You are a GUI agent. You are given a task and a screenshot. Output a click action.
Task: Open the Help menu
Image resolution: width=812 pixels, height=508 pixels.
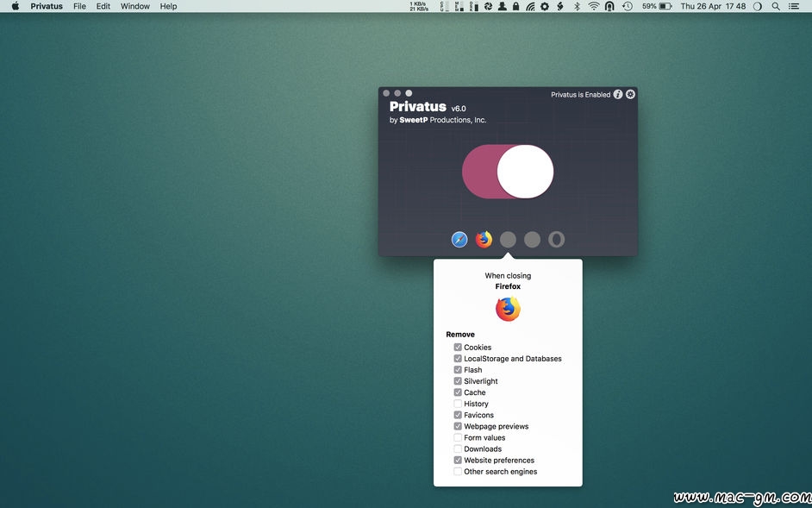[x=168, y=6]
